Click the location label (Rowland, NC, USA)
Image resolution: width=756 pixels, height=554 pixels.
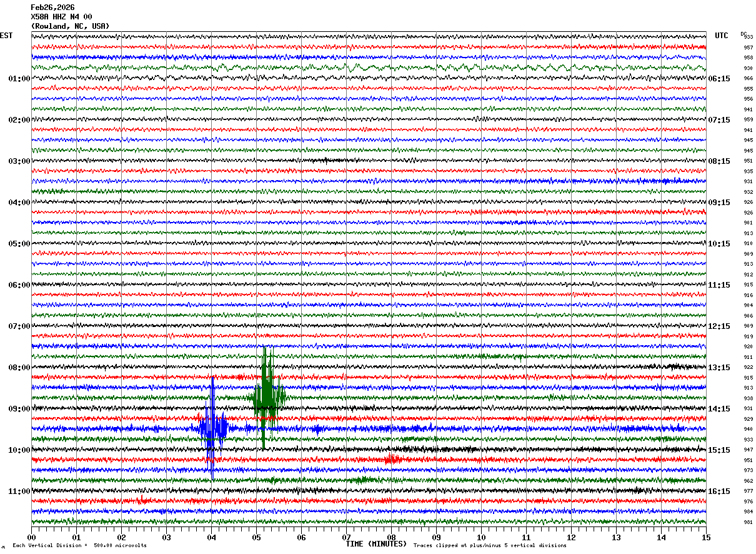[x=70, y=26]
